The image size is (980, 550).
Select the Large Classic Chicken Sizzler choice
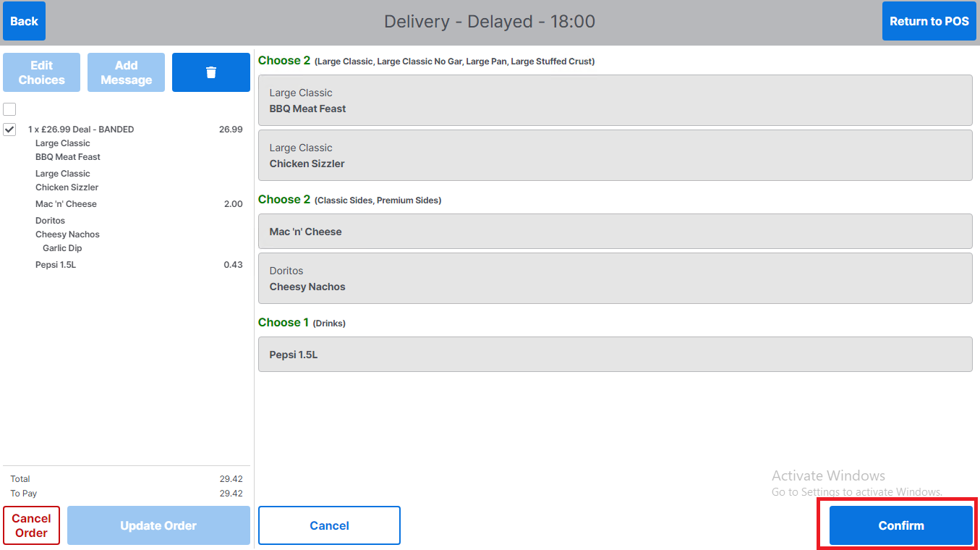tap(615, 156)
